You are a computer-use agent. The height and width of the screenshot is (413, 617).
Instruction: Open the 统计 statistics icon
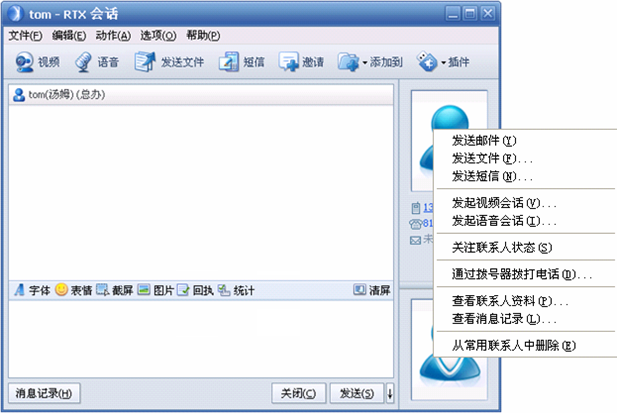tap(224, 290)
